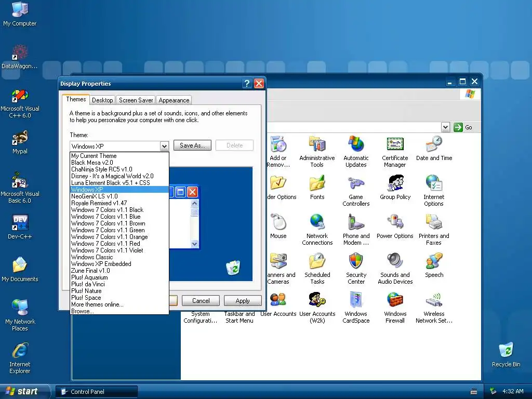Screen dimensions: 532x399
Task: Click Apply in Display Properties
Action: click(242, 301)
